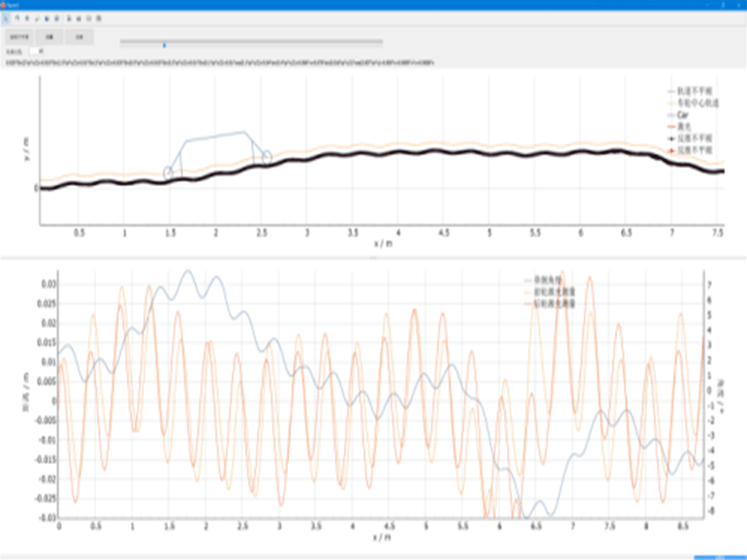Image resolution: width=747 pixels, height=560 pixels.
Task: Click the Car legend entry in upper chart
Action: pyautogui.click(x=678, y=115)
